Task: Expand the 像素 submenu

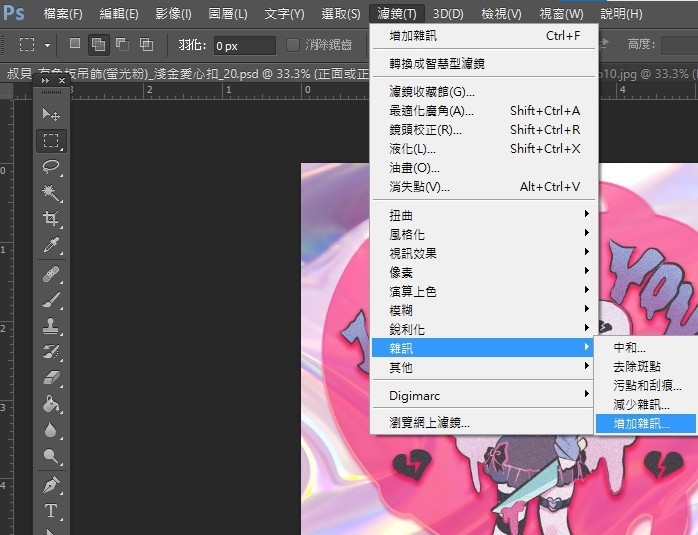Action: [x=484, y=272]
